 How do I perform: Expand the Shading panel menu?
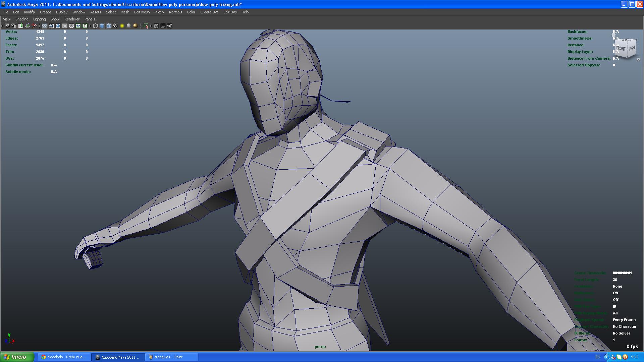22,19
